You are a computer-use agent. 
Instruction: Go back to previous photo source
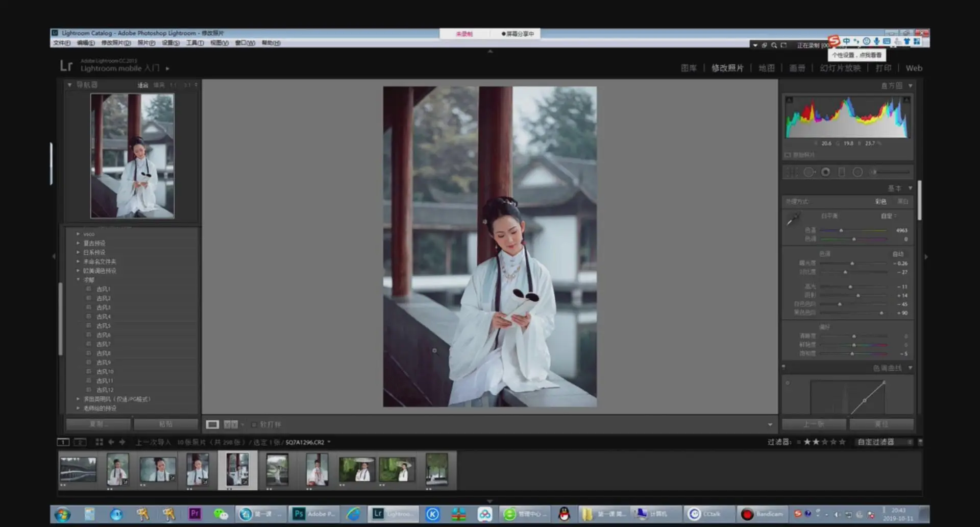111,442
